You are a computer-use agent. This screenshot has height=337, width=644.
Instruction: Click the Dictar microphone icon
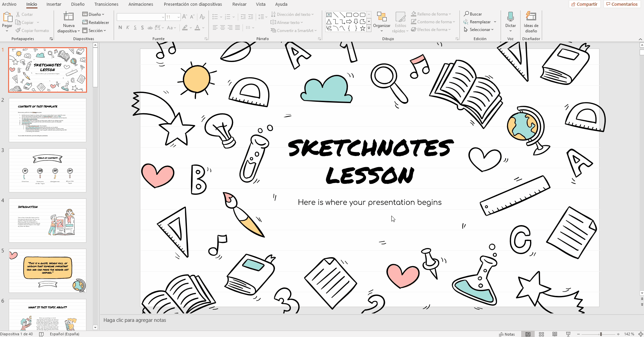[510, 17]
